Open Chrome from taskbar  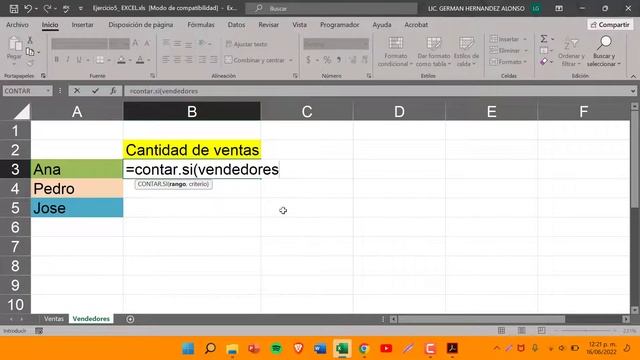[364, 348]
